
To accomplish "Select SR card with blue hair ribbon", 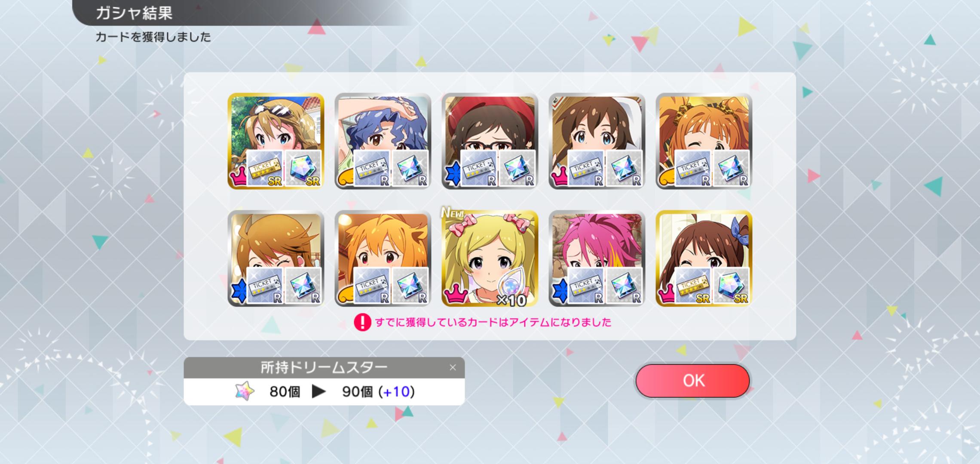I will (x=704, y=258).
